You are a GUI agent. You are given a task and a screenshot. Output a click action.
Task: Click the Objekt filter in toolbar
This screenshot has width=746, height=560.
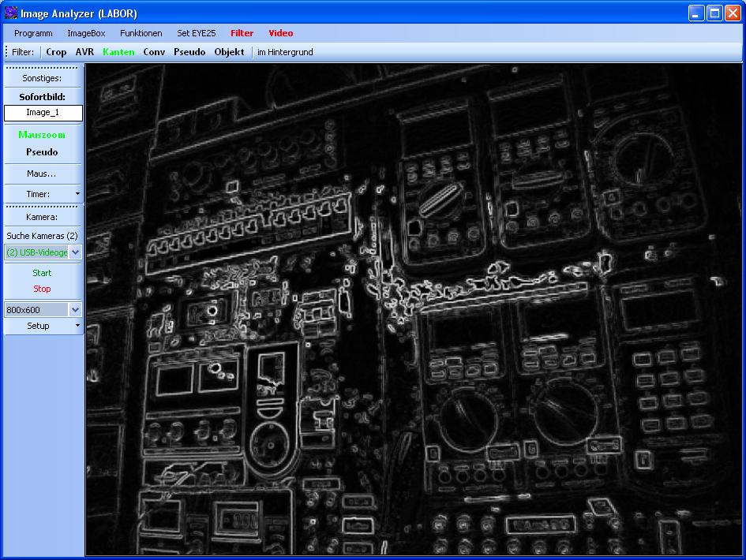point(229,52)
